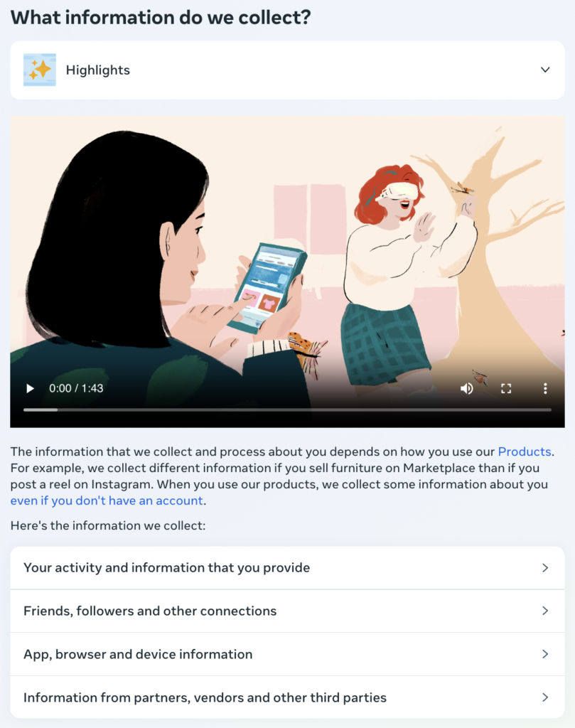Image resolution: width=575 pixels, height=728 pixels.
Task: Mute the video volume icon
Action: (x=467, y=388)
